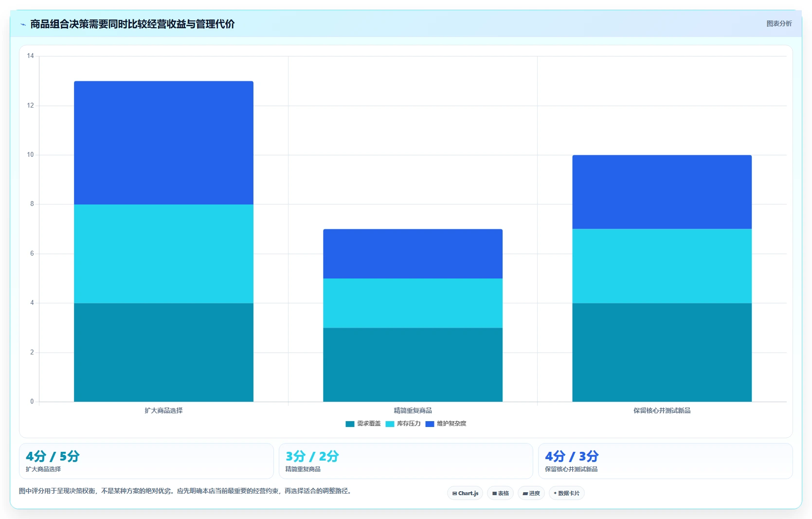Click the 进度 chip

click(x=531, y=493)
